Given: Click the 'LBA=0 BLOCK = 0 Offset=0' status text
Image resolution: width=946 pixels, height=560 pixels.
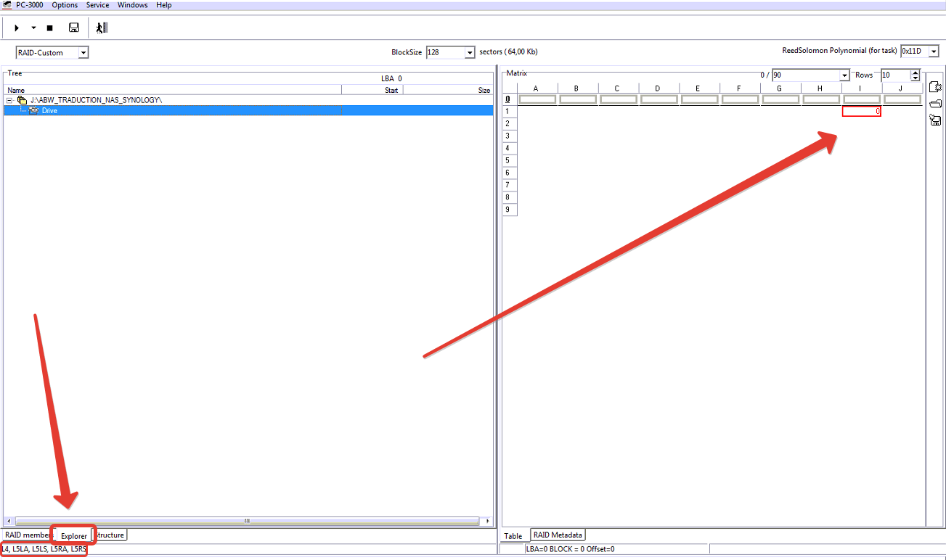Looking at the screenshot, I should point(570,549).
